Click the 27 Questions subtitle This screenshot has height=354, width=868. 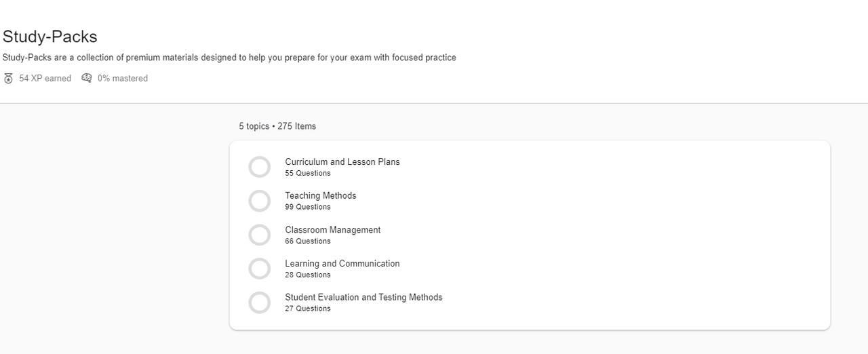tap(308, 309)
